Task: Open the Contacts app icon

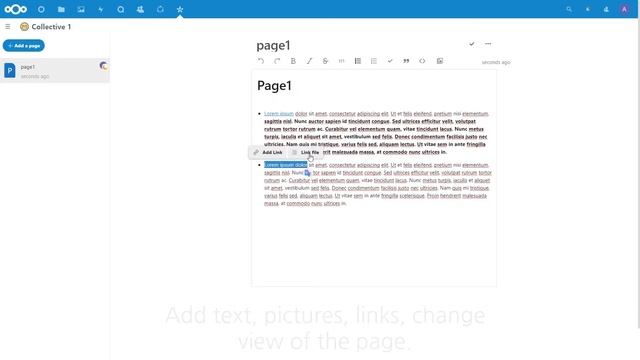Action: (140, 9)
